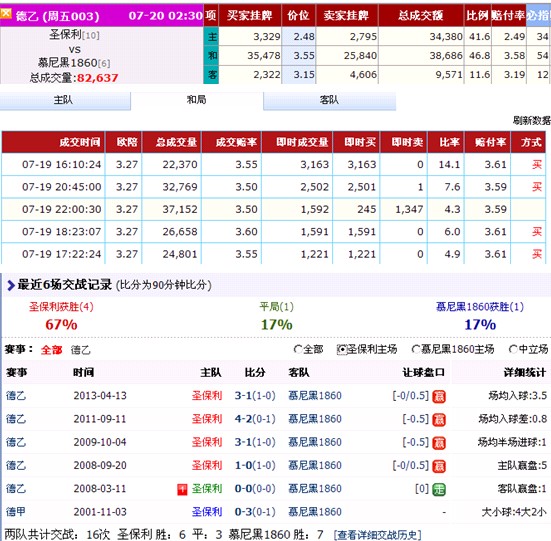This screenshot has height=541, width=551.
Task: Click the green 走 badge for 2008-03-11 match
Action: pos(439,489)
